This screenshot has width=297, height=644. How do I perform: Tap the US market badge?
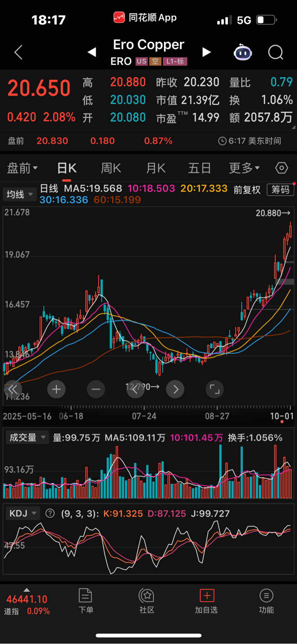click(x=142, y=61)
